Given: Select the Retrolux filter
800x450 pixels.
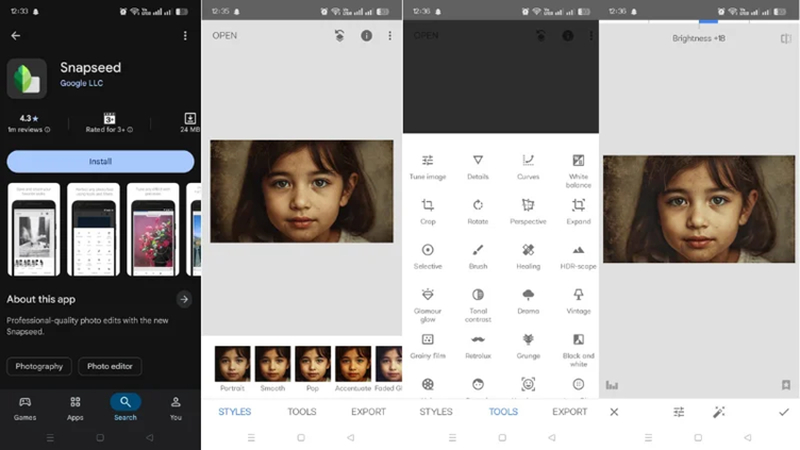Looking at the screenshot, I should tap(478, 346).
